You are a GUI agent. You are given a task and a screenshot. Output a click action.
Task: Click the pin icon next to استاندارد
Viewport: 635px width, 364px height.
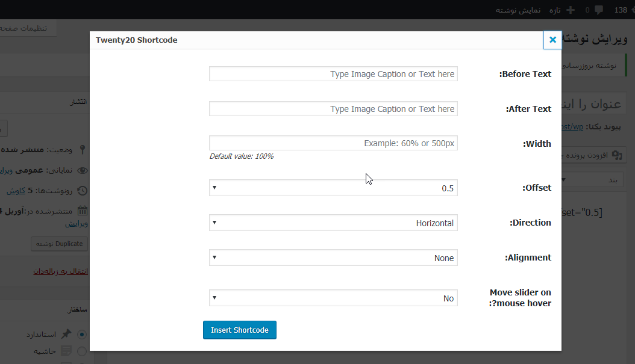point(66,334)
